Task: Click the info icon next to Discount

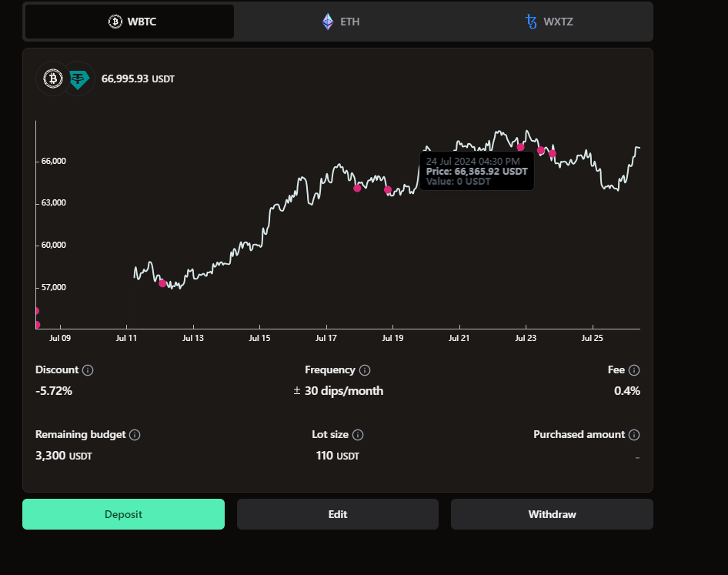Action: pyautogui.click(x=88, y=370)
